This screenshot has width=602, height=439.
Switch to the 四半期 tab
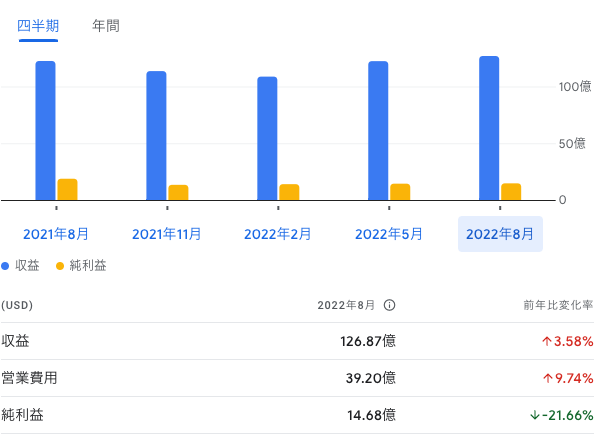click(38, 26)
